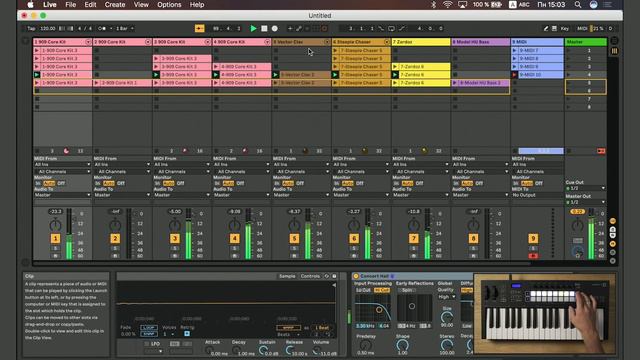Click the Arrangement Record button
Viewport: 640px width, 360px height.
coord(275,29)
